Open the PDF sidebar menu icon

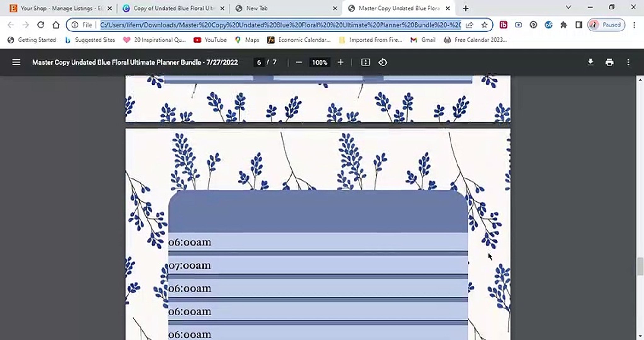(x=16, y=62)
